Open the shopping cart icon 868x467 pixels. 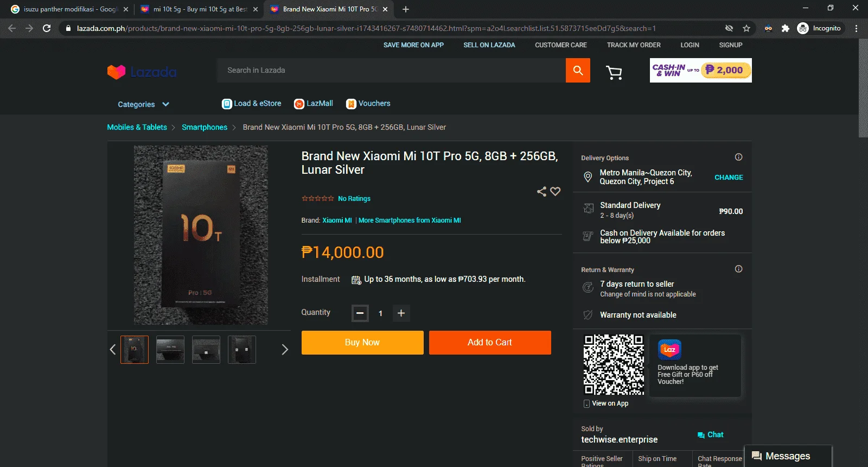coord(614,73)
